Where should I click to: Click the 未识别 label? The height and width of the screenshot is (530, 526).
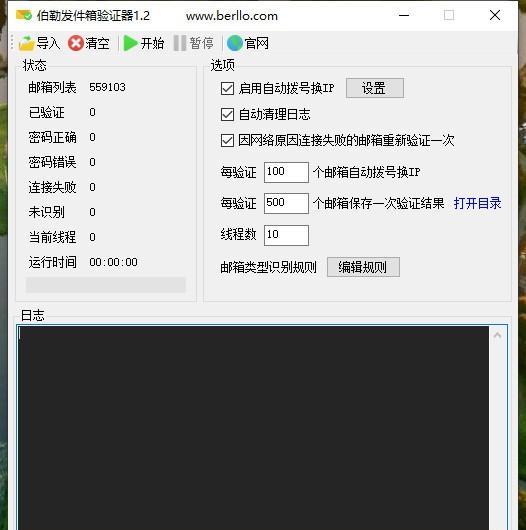[x=46, y=212]
